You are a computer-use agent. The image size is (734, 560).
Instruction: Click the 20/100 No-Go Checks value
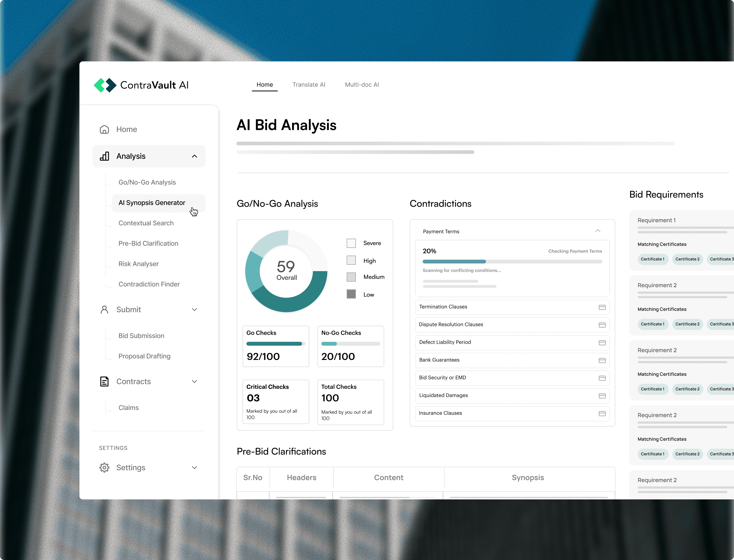(338, 357)
